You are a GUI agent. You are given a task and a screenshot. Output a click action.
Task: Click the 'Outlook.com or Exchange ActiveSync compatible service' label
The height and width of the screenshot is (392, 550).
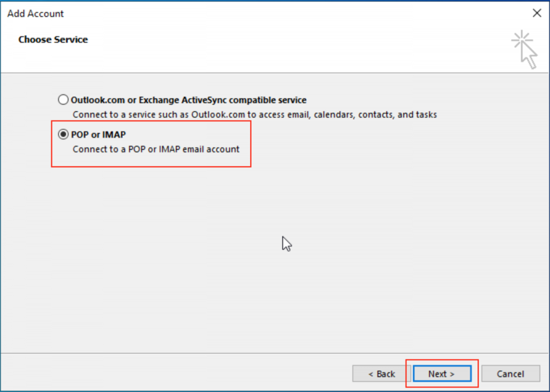point(188,100)
